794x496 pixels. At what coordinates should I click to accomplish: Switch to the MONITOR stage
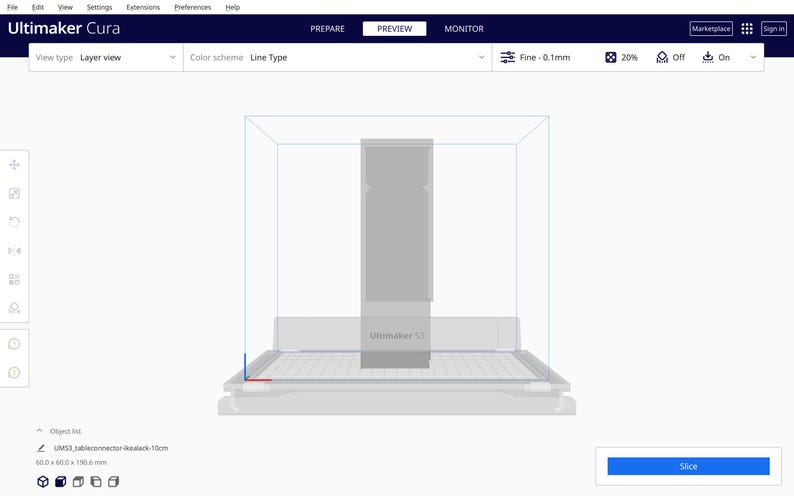point(464,29)
